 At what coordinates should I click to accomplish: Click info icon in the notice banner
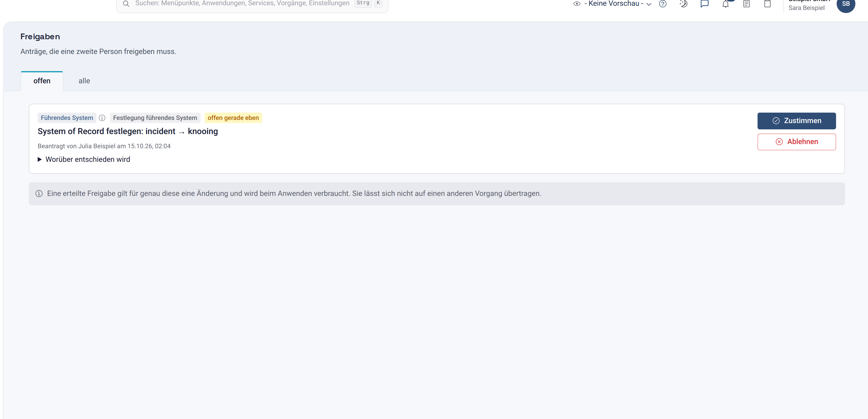tap(39, 194)
